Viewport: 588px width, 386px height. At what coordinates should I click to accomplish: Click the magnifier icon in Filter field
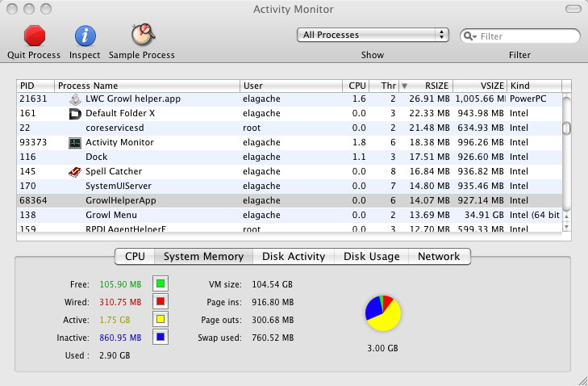tap(470, 36)
